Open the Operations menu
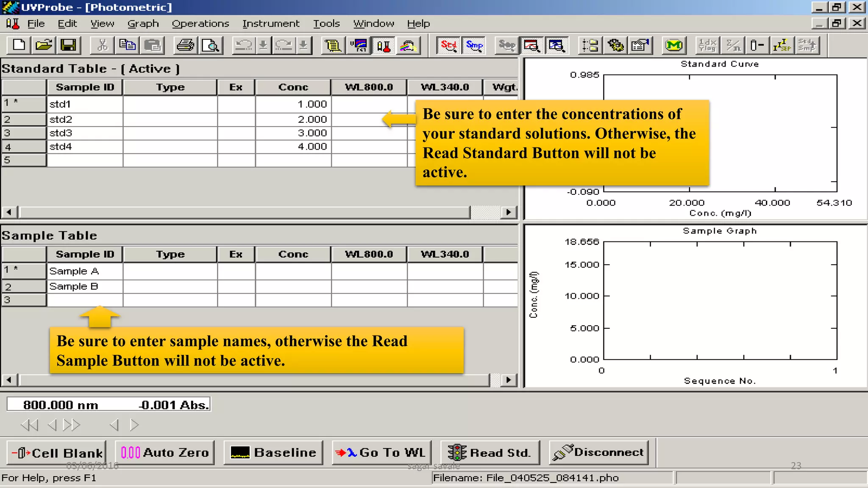The height and width of the screenshot is (488, 868). coord(200,24)
